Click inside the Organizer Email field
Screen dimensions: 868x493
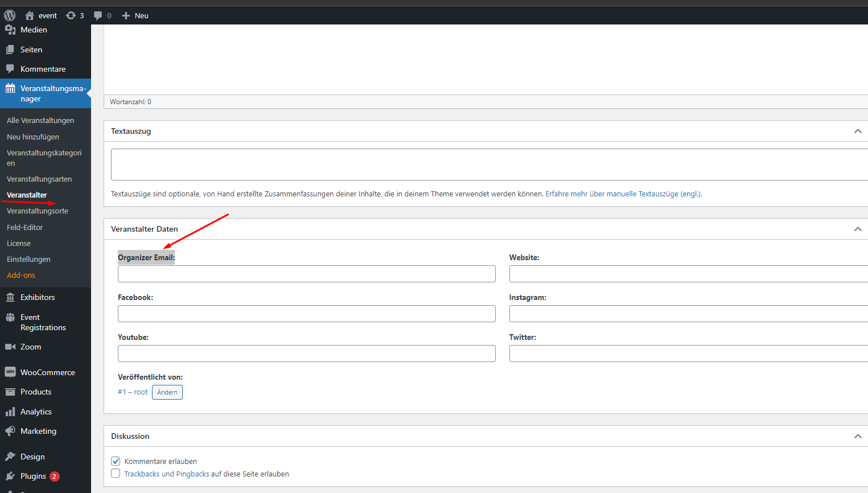pos(306,274)
